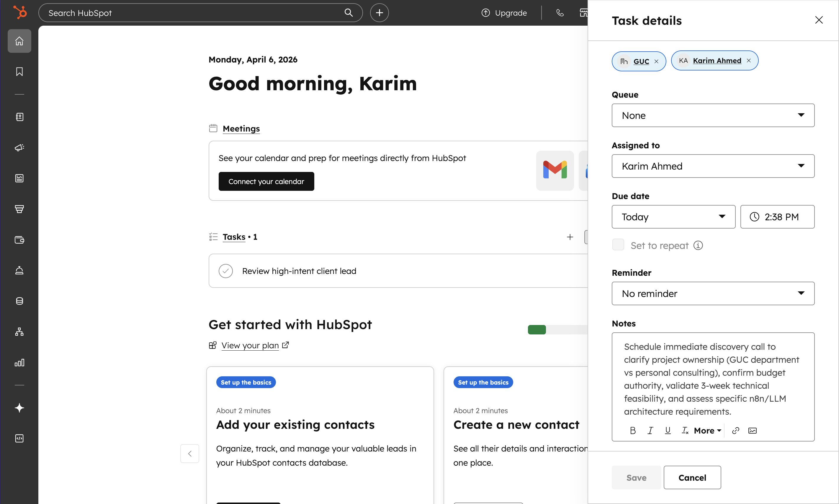This screenshot has height=504, width=839.
Task: Open the Queue dropdown
Action: [x=713, y=115]
